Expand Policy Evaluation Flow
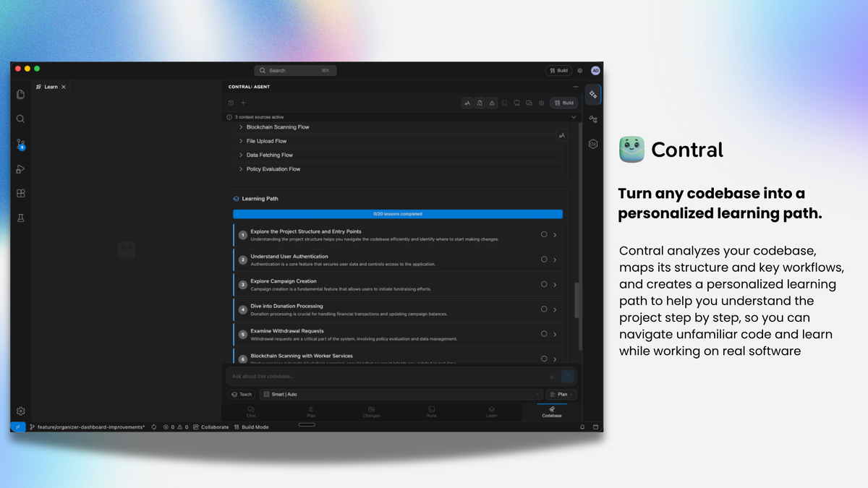868x488 pixels. click(398, 169)
